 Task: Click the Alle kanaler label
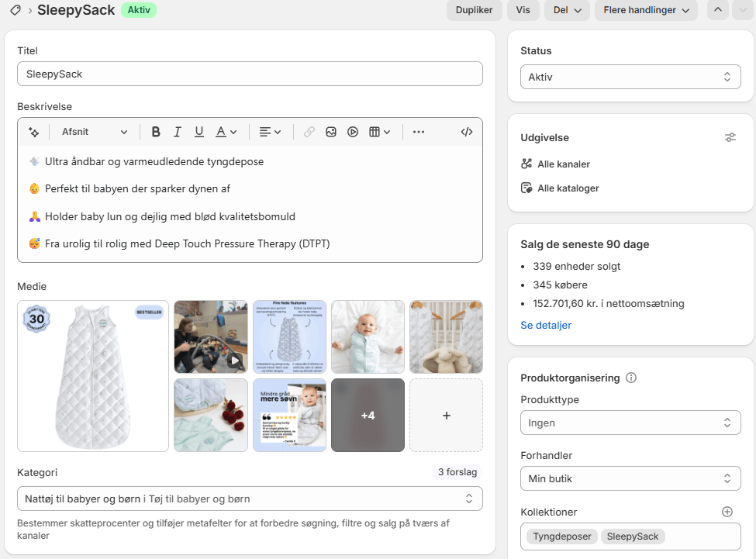pyautogui.click(x=564, y=164)
